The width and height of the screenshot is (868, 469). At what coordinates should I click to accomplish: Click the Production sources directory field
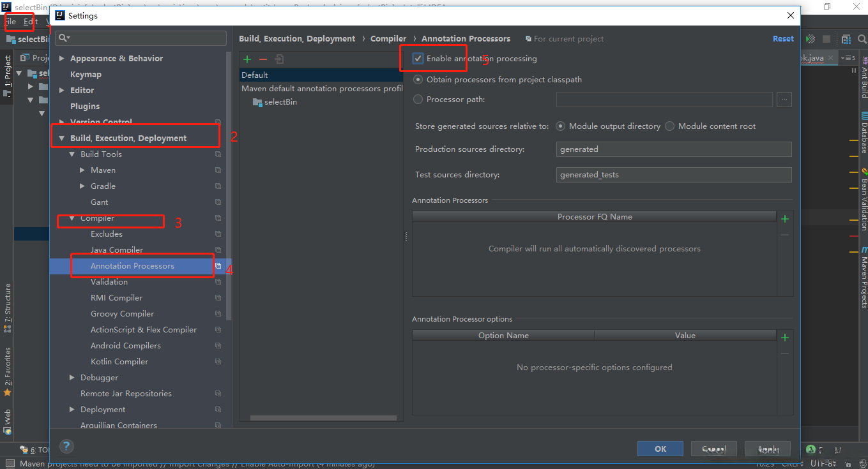pyautogui.click(x=674, y=149)
